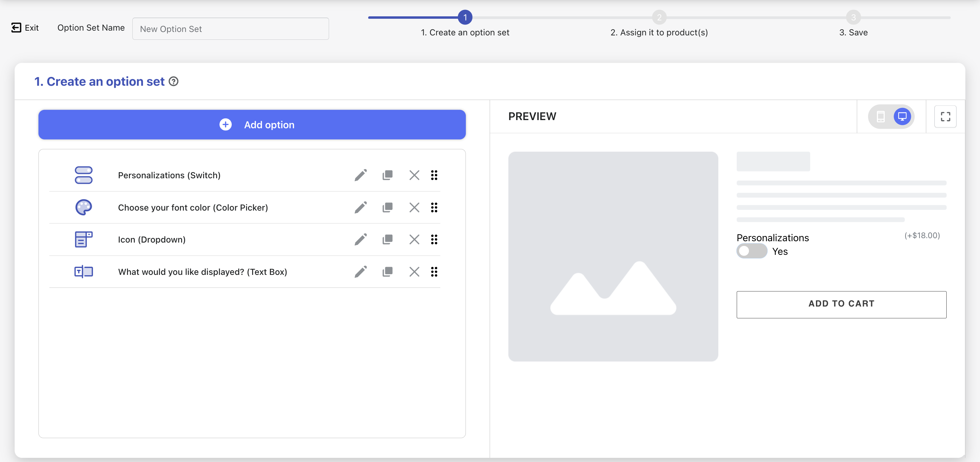Screen dimensions: 980x462
Task: Remove the Choose your font color option
Action: pyautogui.click(x=414, y=208)
